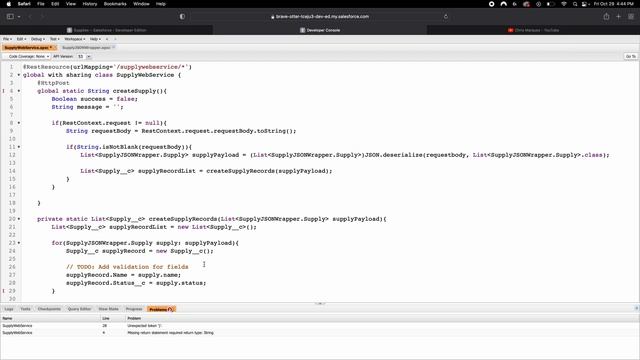Open the Workspace menu
Viewport: 640px width, 360px height.
tap(75, 39)
